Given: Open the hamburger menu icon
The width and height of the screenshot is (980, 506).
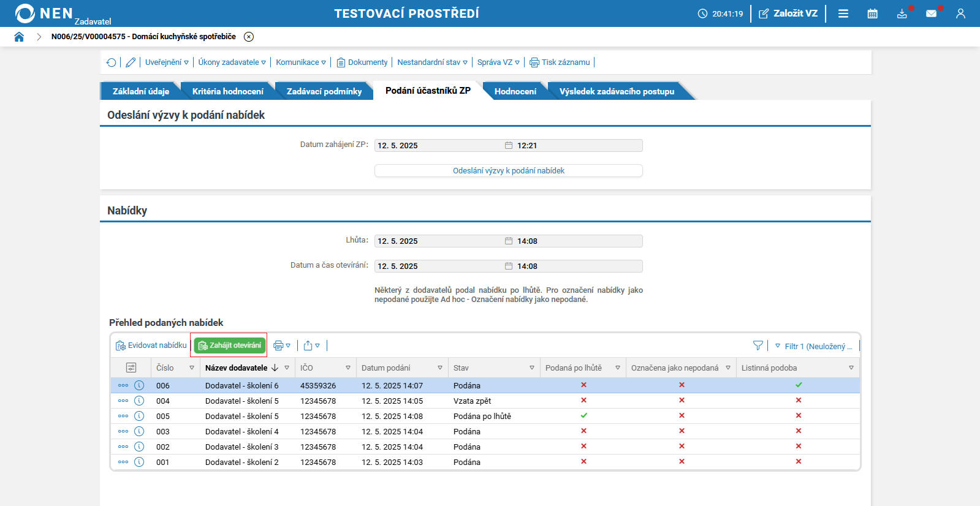Looking at the screenshot, I should tap(843, 13).
